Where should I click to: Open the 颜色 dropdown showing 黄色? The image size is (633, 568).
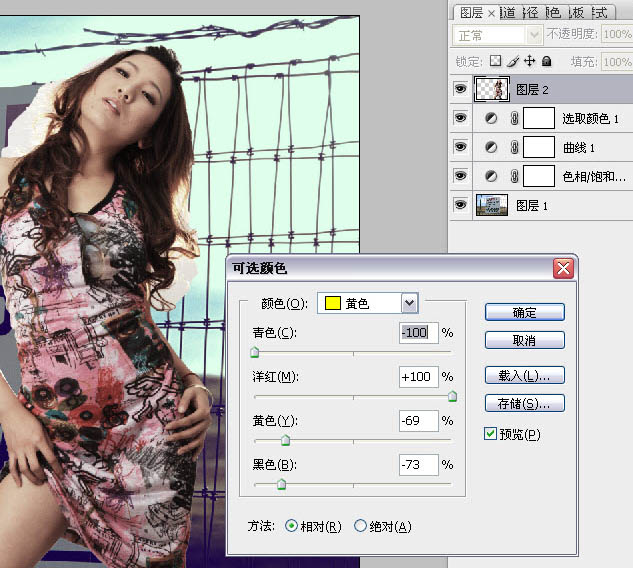[x=409, y=303]
